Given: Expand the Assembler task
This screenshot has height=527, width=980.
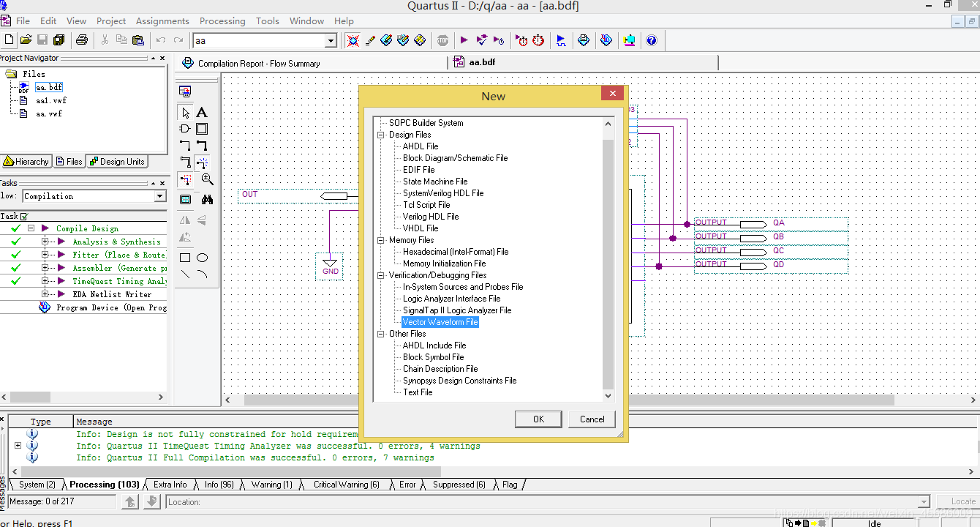Looking at the screenshot, I should [x=45, y=268].
